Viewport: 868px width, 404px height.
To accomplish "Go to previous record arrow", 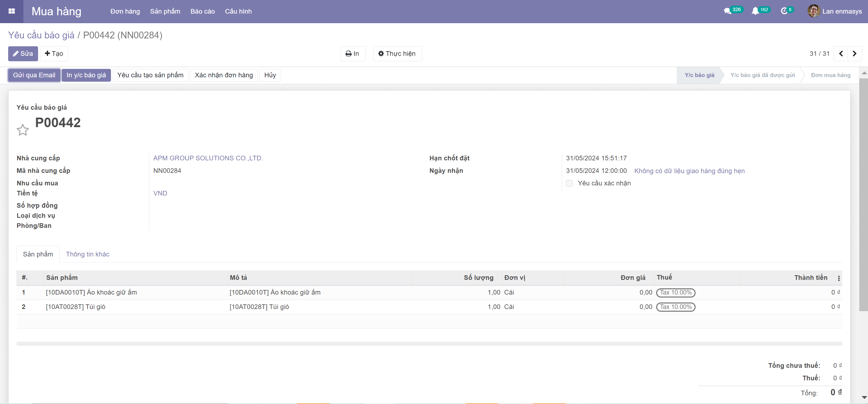I will coord(841,54).
